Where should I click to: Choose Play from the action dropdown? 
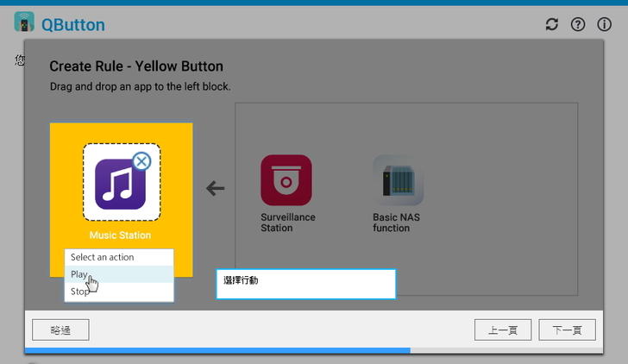point(119,274)
